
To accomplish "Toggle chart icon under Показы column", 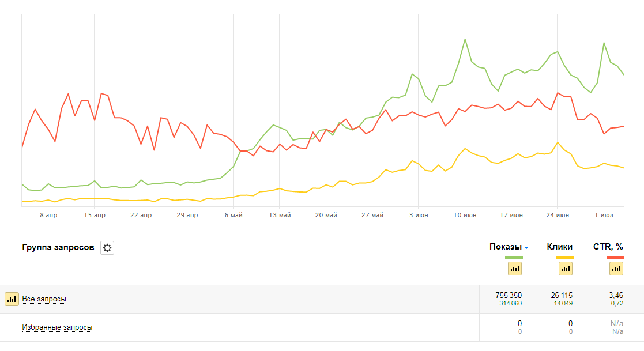I will [514, 268].
